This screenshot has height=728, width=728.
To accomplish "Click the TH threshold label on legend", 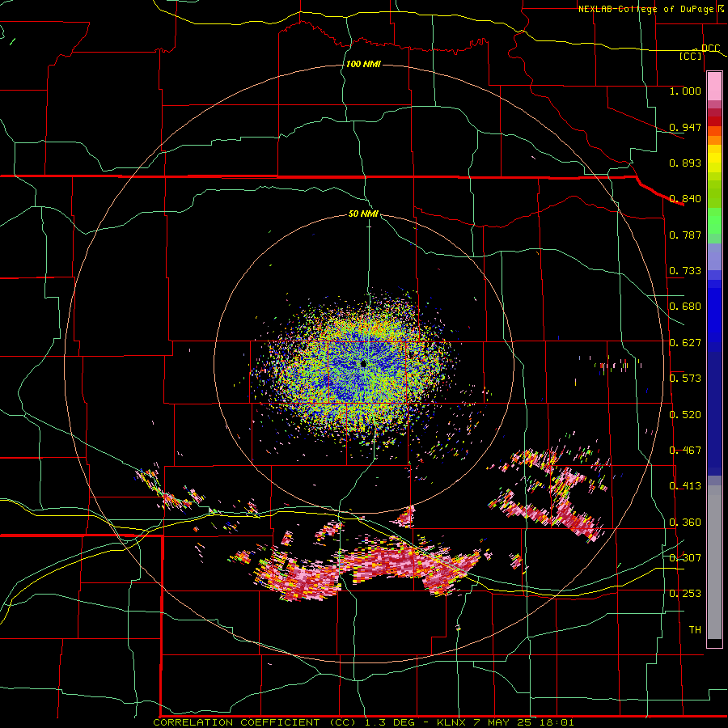I will coord(695,630).
